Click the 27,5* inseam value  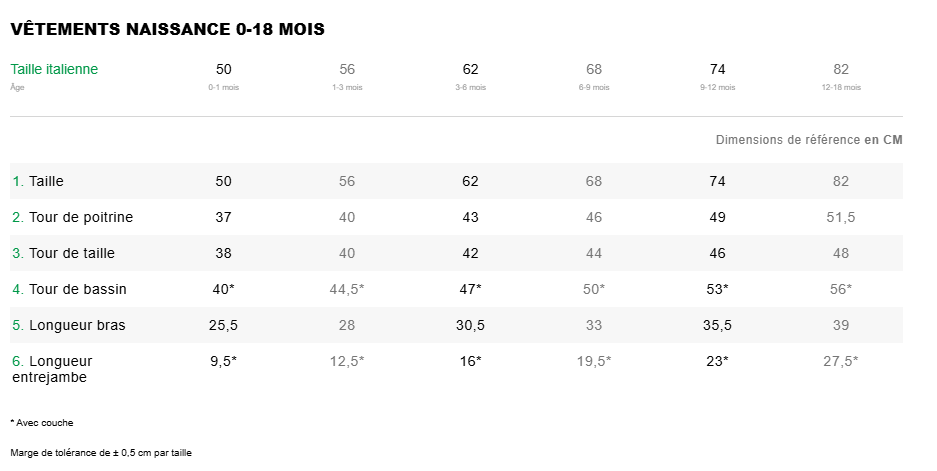pos(840,361)
